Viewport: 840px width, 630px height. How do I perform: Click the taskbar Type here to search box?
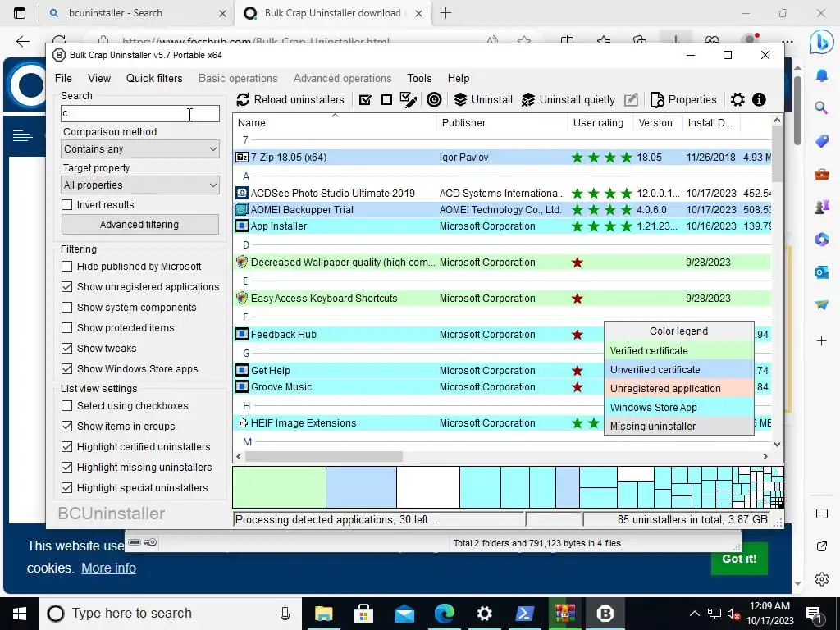(x=171, y=614)
